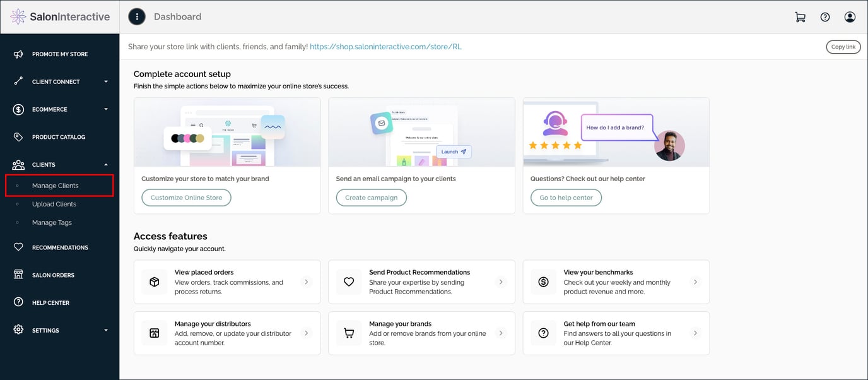Open the three-dot menu beside Dashboard
Image resolution: width=868 pixels, height=380 pixels.
[x=137, y=17]
